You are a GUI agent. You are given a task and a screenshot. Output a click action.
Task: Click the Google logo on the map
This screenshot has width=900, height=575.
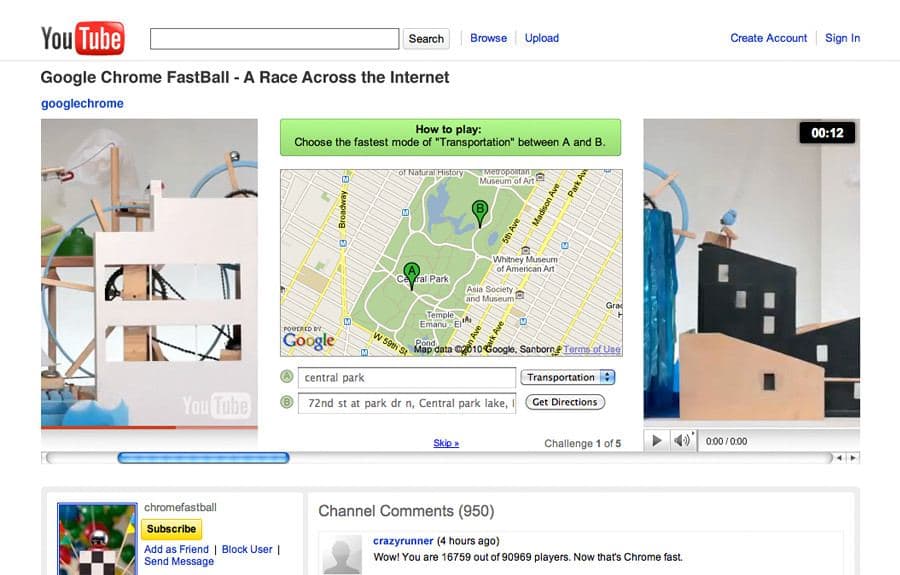point(308,340)
